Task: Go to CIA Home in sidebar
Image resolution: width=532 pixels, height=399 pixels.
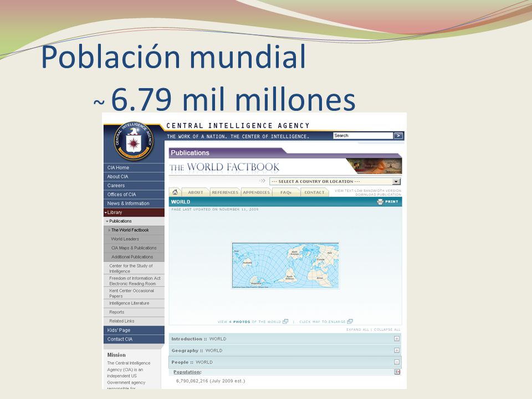Action: pyautogui.click(x=134, y=167)
